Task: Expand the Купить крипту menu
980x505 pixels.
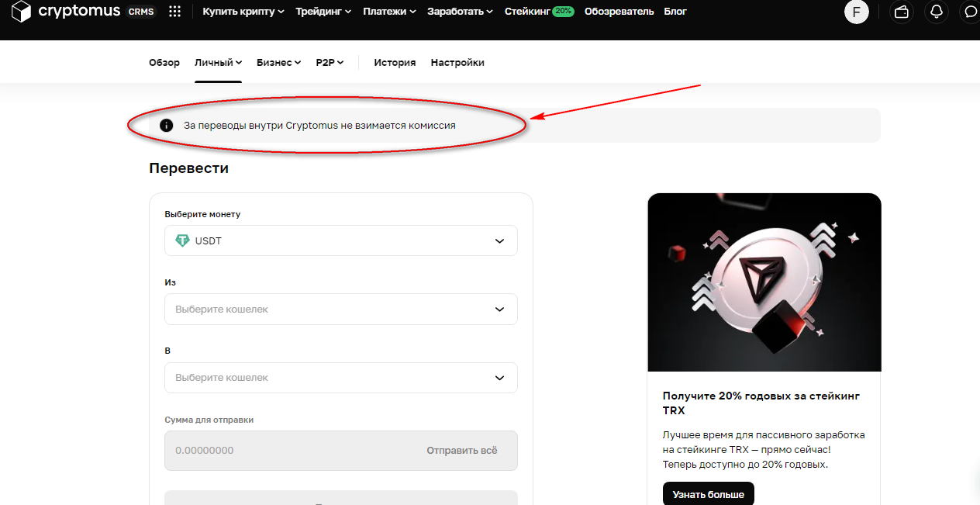Action: (x=243, y=12)
